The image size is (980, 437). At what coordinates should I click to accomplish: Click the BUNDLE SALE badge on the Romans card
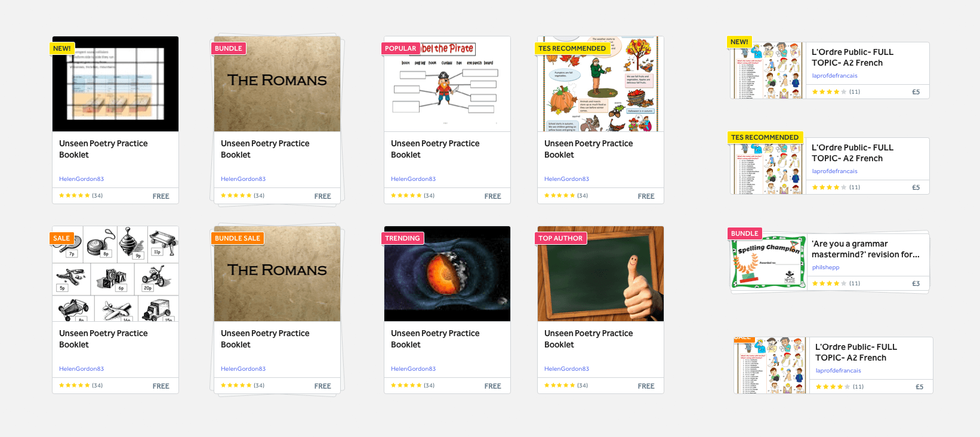pos(238,238)
